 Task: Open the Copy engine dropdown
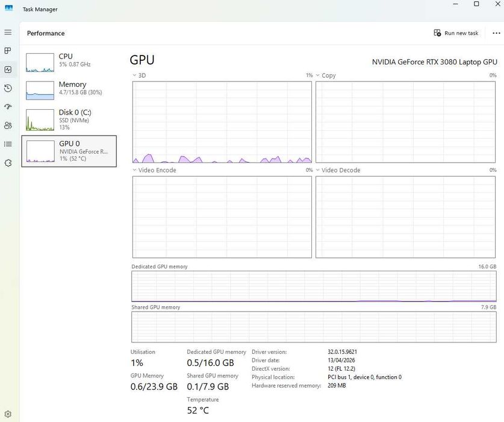point(326,75)
